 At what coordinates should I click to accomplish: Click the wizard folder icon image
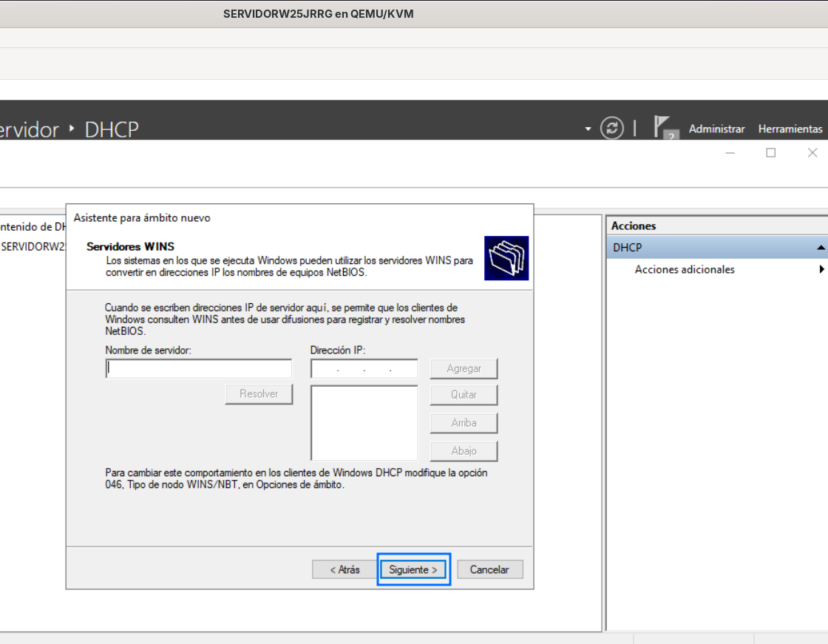506,258
